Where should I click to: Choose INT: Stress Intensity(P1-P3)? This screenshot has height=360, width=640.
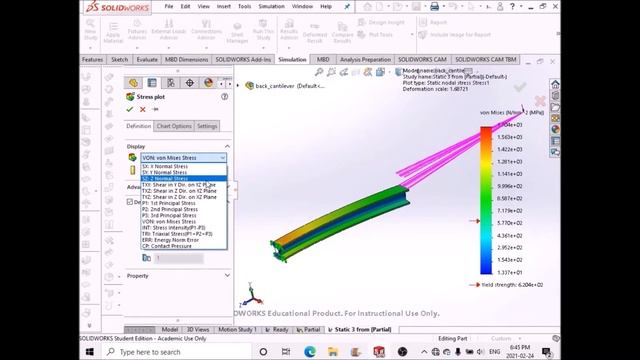[184, 228]
